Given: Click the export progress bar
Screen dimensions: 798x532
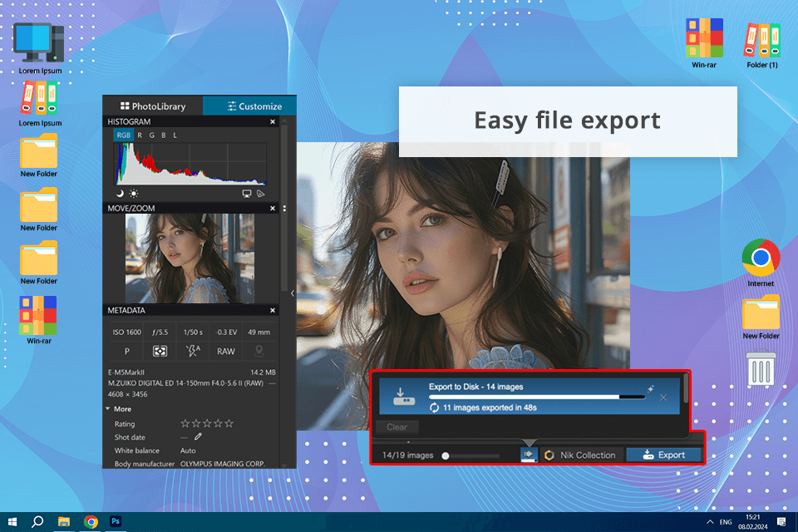Looking at the screenshot, I should click(x=537, y=397).
